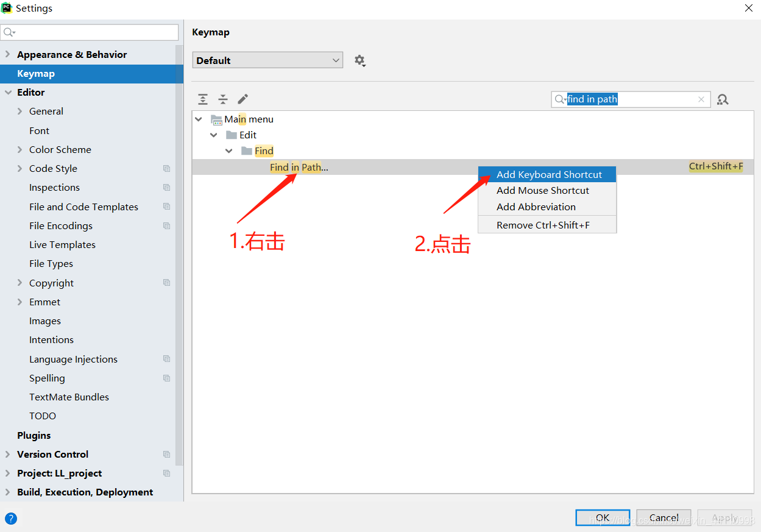Screen dimensions: 761x532
Task: Open Live Templates settings
Action: 62,244
